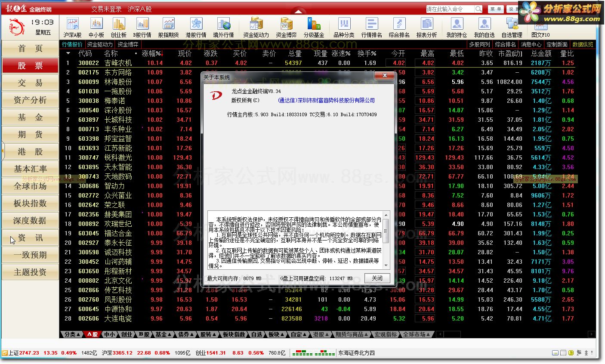Viewport: 605px width, 364px height.
Task: Open the B股行情 toolbar icon
Action: click(x=142, y=27)
